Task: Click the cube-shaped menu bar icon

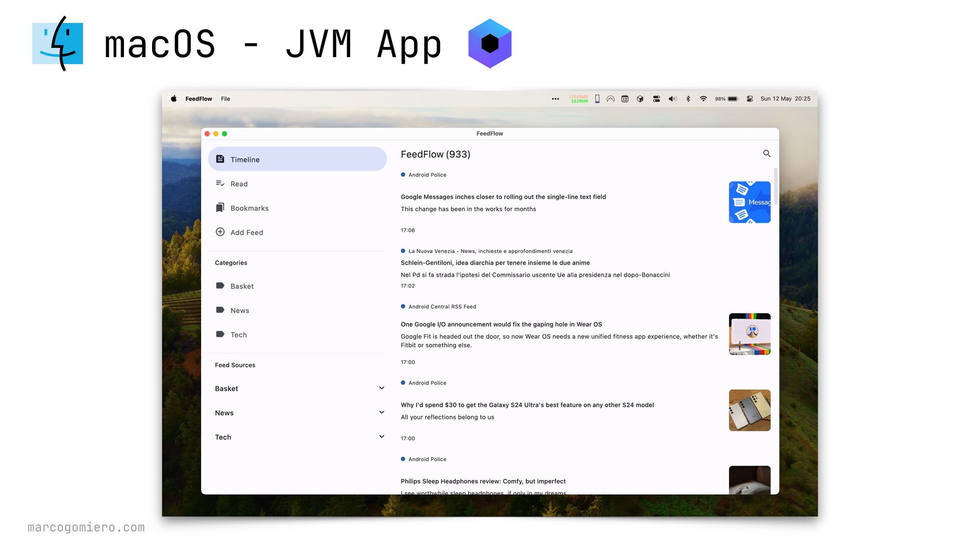Action: tap(640, 98)
